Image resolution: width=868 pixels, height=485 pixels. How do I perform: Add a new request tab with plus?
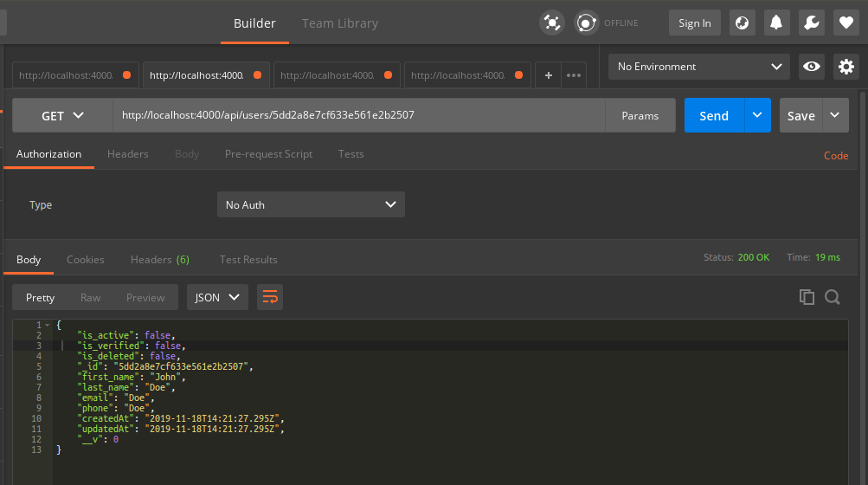(x=548, y=75)
